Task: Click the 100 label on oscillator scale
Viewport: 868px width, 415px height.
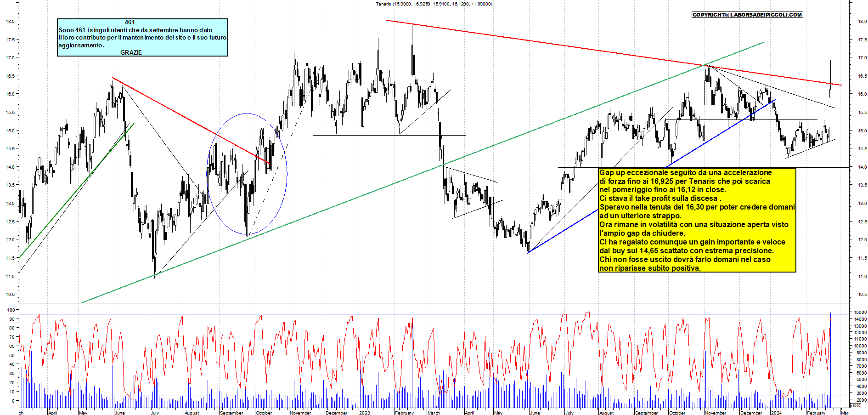Action: (11, 310)
